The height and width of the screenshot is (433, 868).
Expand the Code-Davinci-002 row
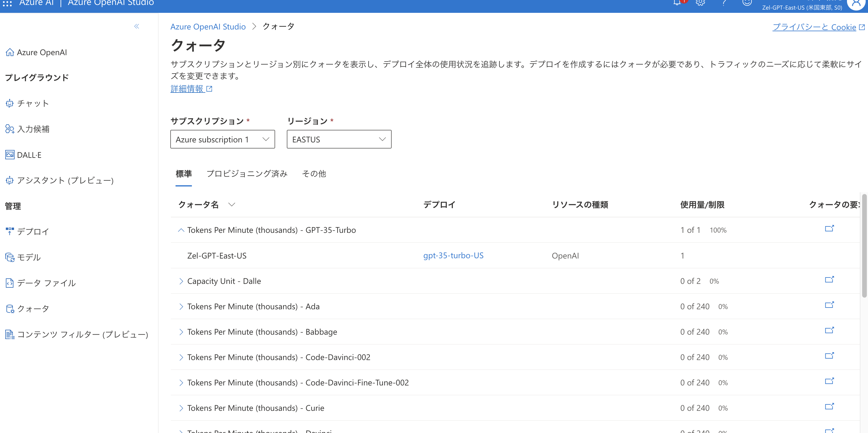(181, 357)
